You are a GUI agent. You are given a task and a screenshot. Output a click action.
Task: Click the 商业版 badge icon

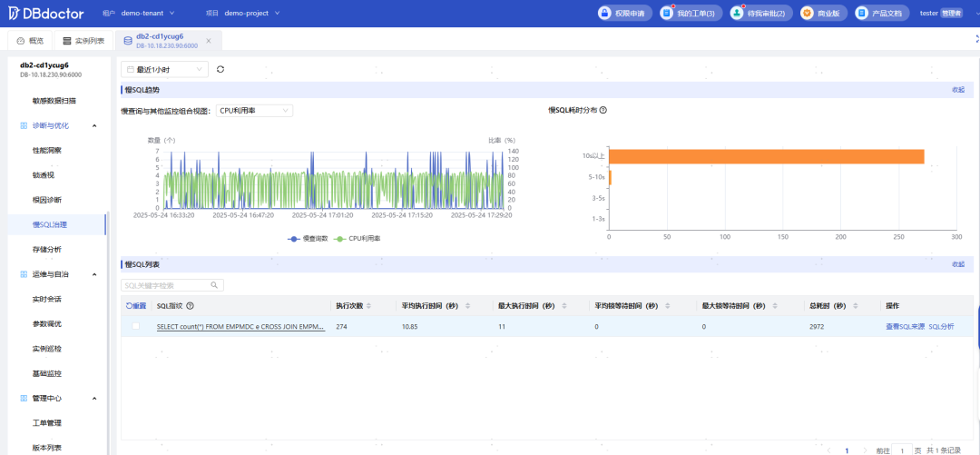(807, 13)
